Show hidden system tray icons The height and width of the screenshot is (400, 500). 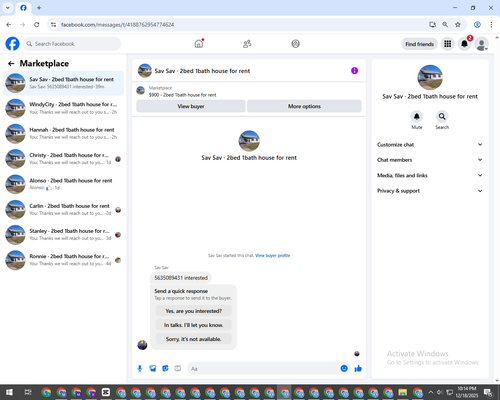430,392
